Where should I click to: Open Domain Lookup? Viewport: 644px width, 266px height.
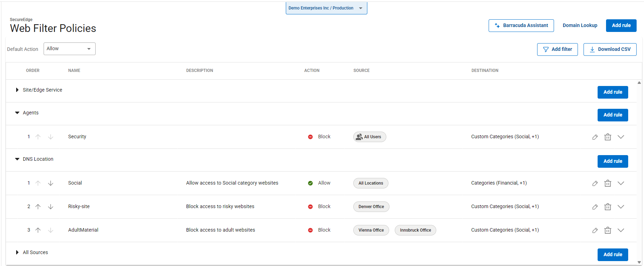580,26
